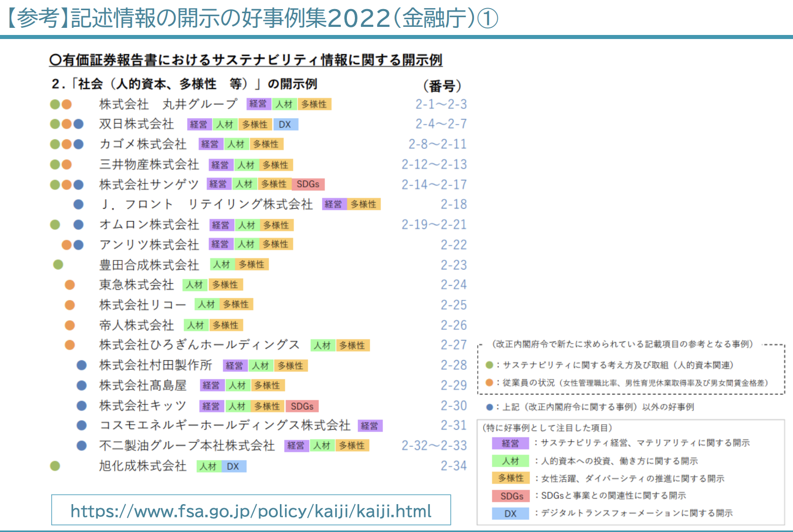Select the SDGs red swatch in the legend box
The width and height of the screenshot is (793, 532).
[511, 496]
